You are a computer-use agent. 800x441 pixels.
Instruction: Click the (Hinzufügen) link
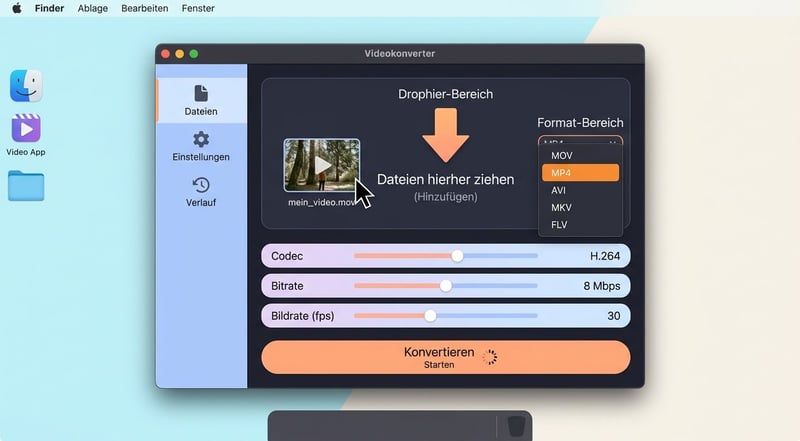point(445,197)
